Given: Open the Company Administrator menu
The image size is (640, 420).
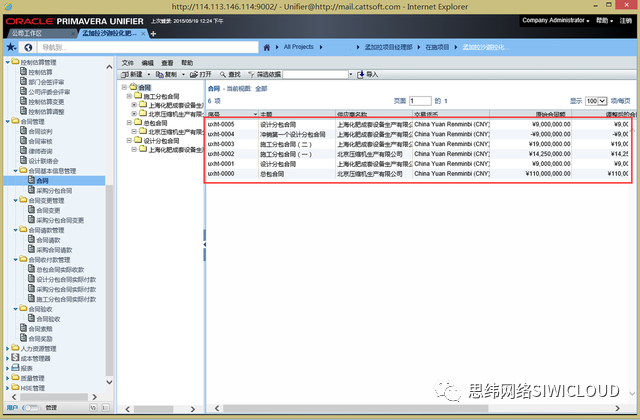Looking at the screenshot, I should 556,20.
